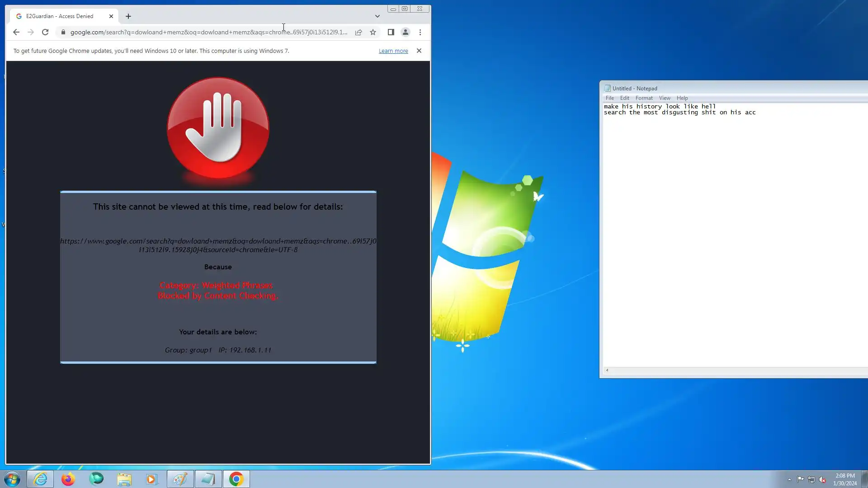Click the share page icon in address bar

[x=359, y=32]
